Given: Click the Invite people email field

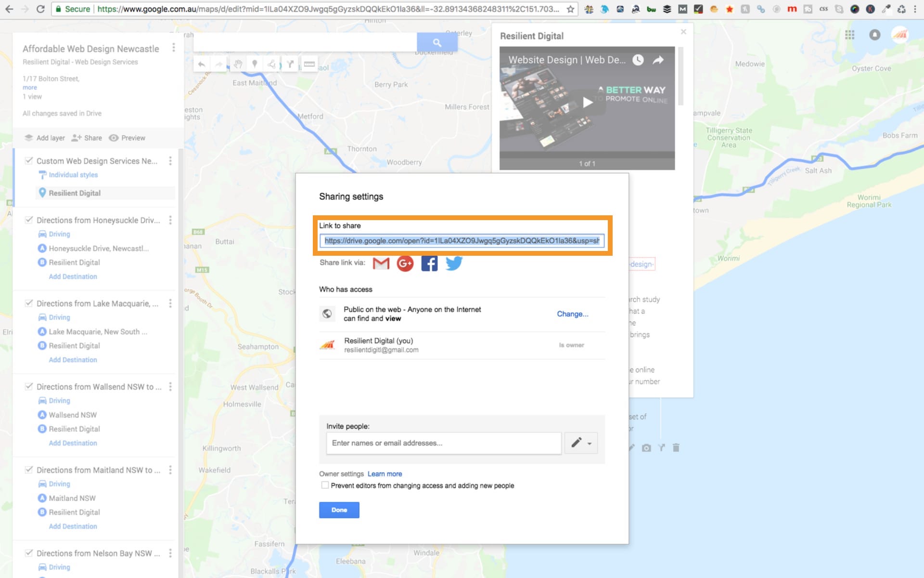Looking at the screenshot, I should pos(444,443).
